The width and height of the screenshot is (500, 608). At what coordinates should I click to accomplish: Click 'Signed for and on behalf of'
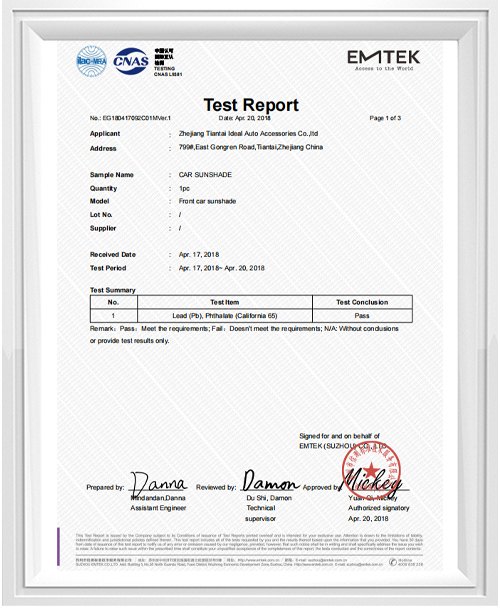[339, 436]
